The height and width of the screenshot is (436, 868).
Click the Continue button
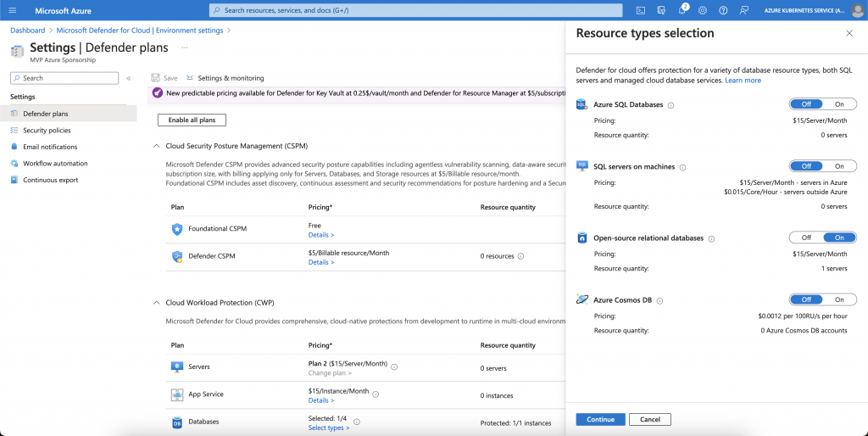(x=600, y=419)
